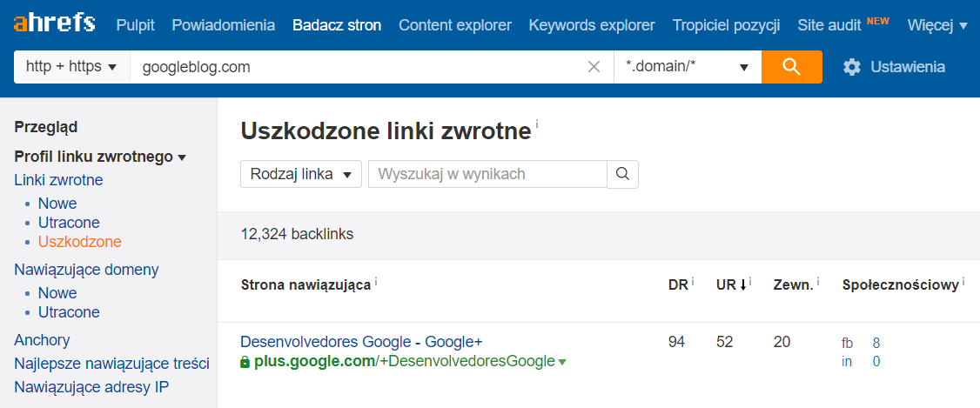Click info icon next to UR column
Screen dimensions: 980x408
(x=750, y=281)
